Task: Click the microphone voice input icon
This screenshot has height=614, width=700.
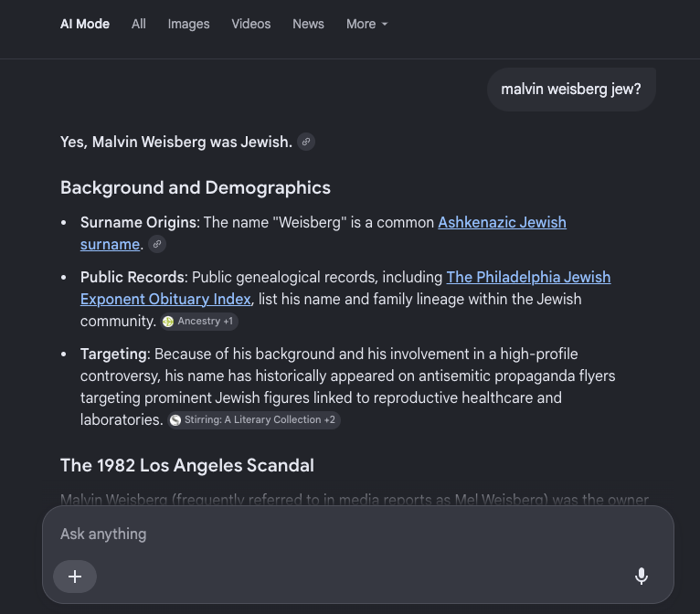Action: [642, 576]
